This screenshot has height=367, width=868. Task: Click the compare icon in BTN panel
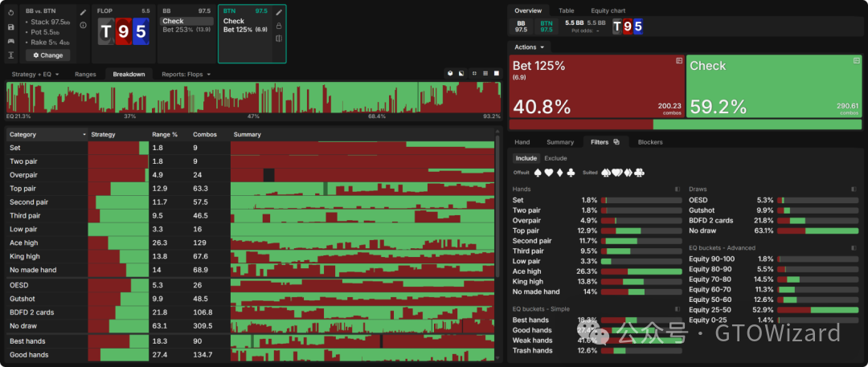click(x=279, y=39)
